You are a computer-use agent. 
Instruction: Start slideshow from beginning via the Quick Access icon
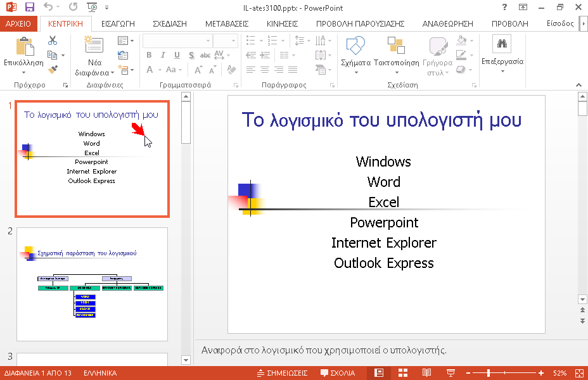point(91,7)
